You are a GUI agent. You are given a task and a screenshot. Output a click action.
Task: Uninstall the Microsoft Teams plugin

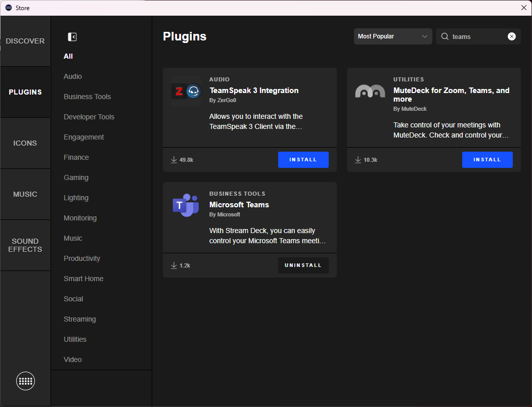tap(303, 265)
